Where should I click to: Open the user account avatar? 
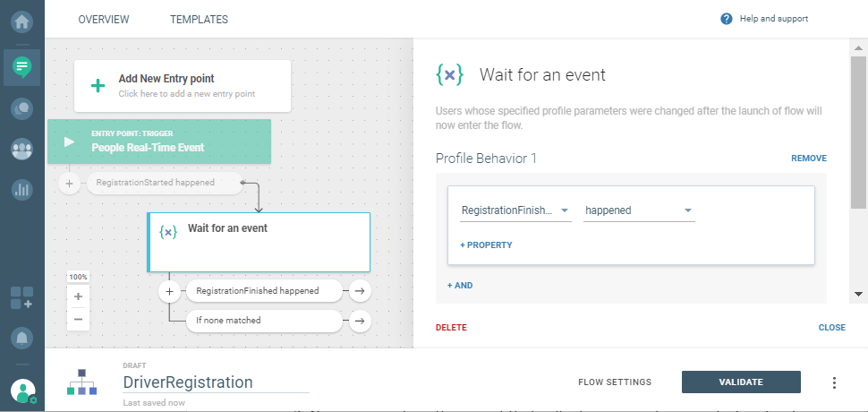[21, 391]
